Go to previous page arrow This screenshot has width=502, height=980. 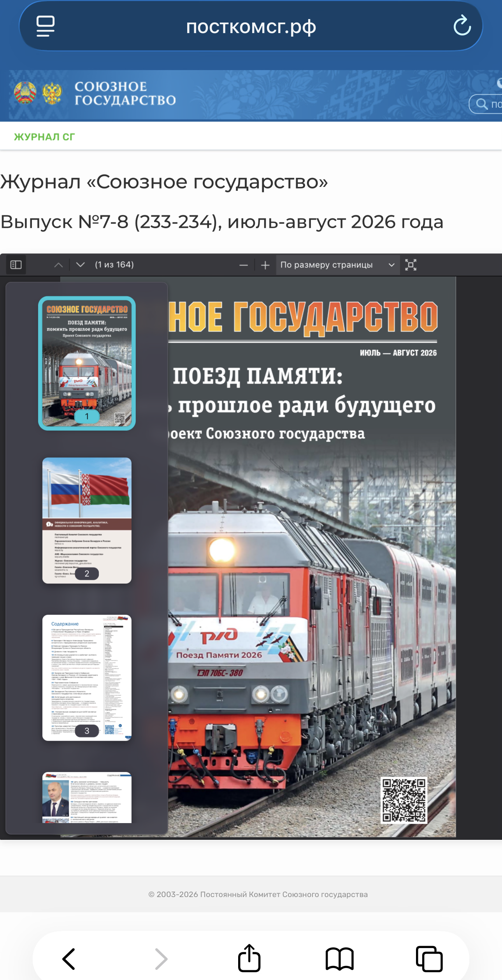pos(58,265)
